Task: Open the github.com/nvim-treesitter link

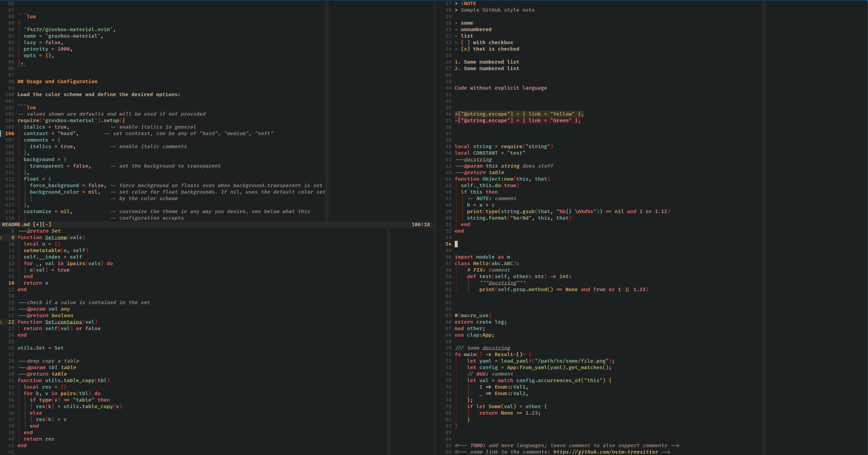Action: click(605, 452)
